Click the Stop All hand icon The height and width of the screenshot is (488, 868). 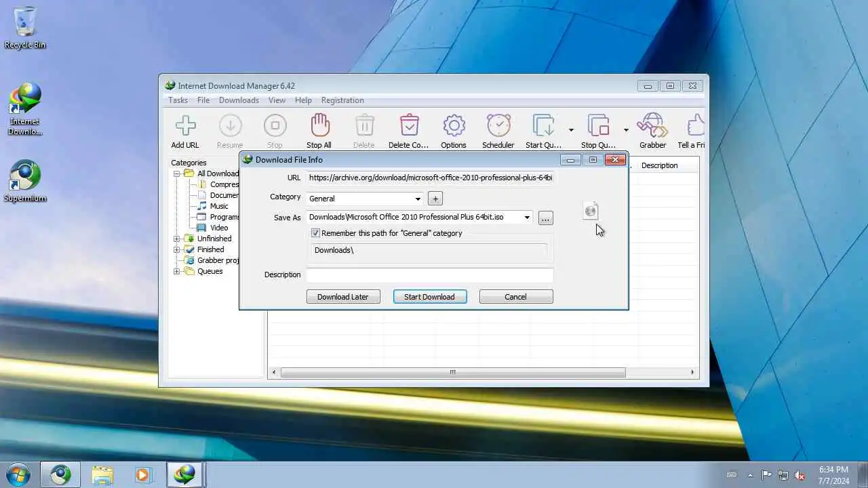click(319, 125)
